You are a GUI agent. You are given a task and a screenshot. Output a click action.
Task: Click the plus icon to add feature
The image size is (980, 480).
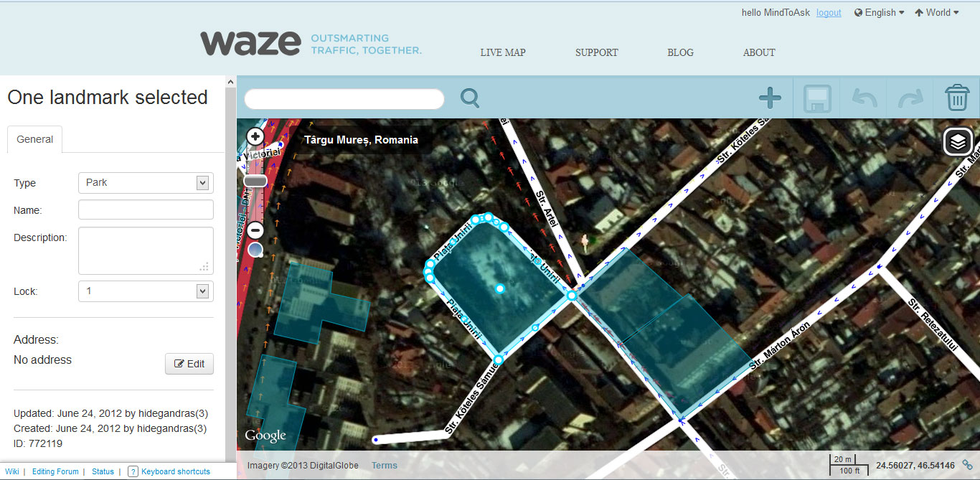[x=770, y=98]
